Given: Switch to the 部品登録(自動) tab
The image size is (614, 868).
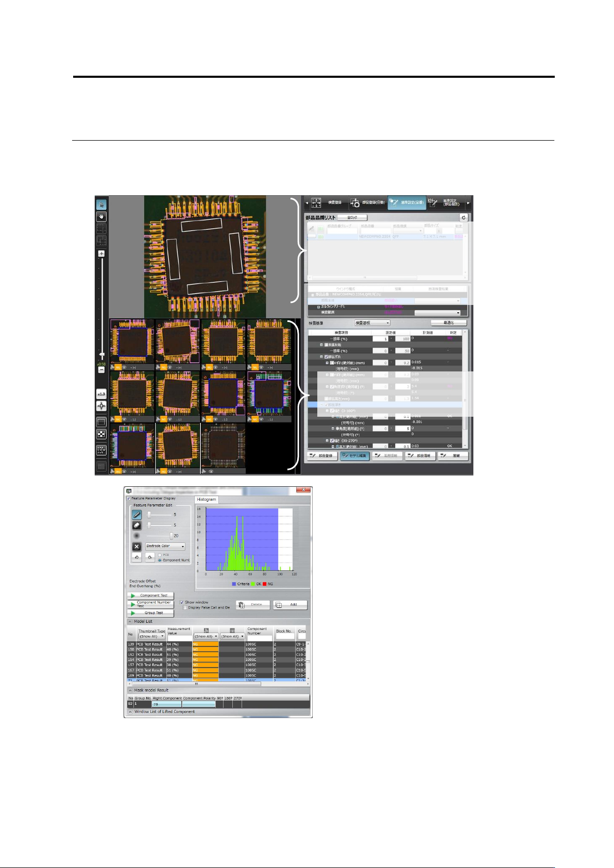Looking at the screenshot, I should pyautogui.click(x=367, y=202).
